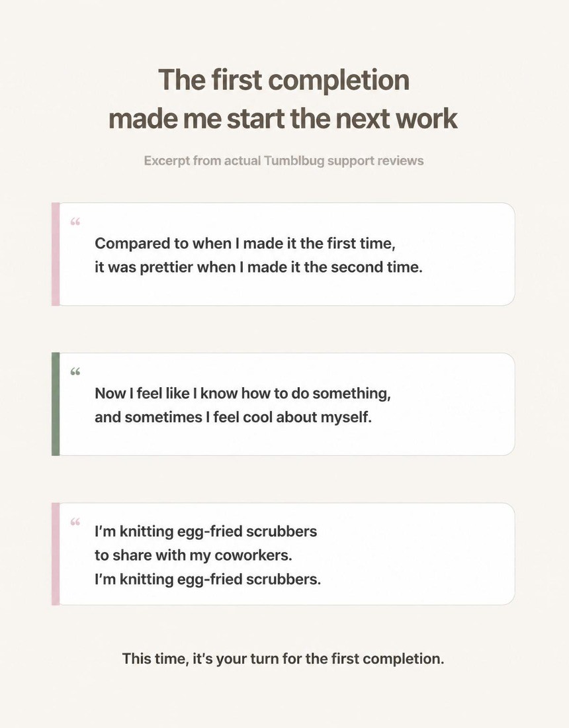Image resolution: width=569 pixels, height=728 pixels.
Task: Click the pink accent bar on first review card
Action: point(56,254)
